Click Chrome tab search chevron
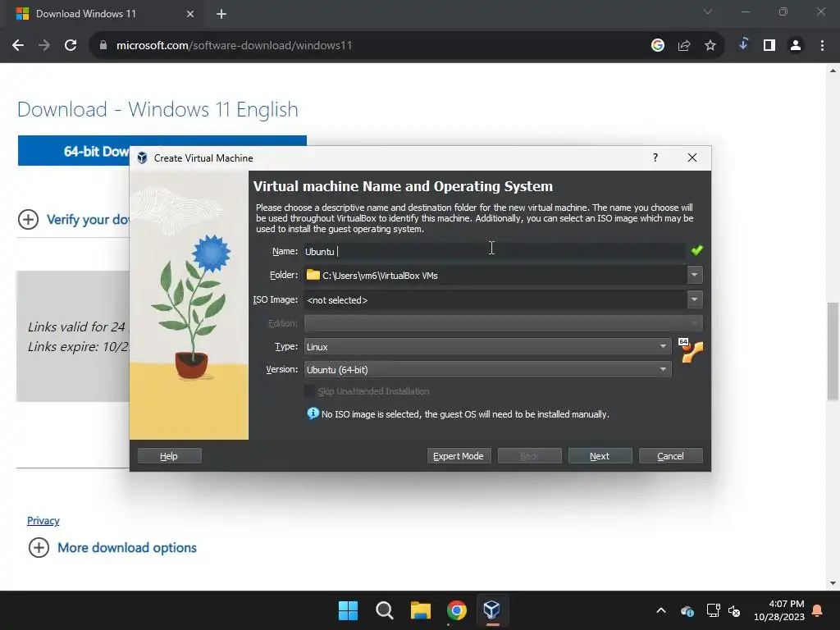The width and height of the screenshot is (840, 630). tap(708, 11)
